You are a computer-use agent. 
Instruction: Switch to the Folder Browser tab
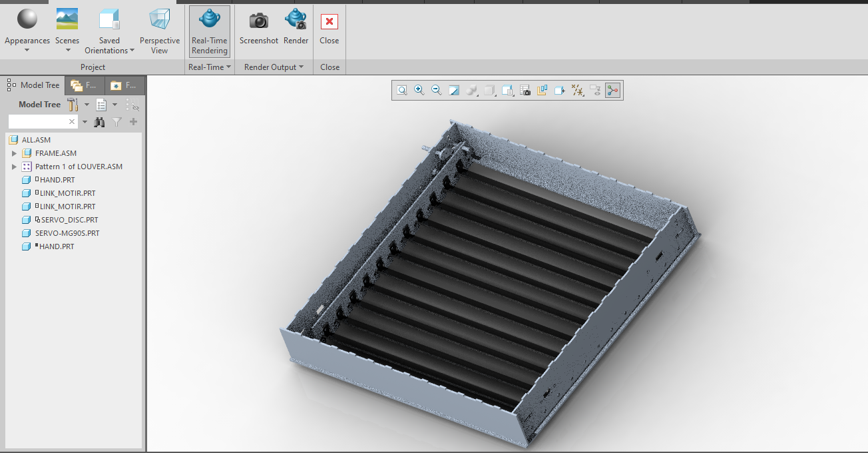tap(85, 85)
